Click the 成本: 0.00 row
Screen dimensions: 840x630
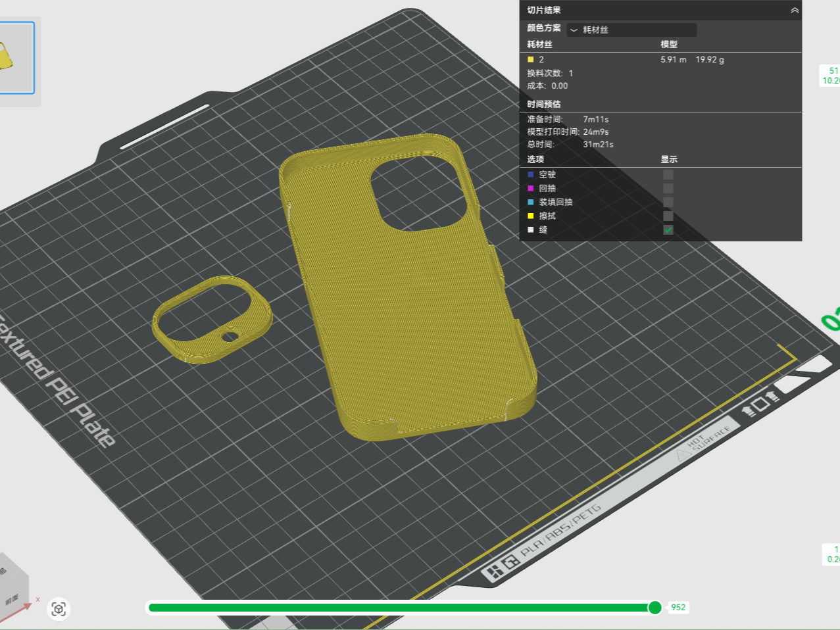547,85
